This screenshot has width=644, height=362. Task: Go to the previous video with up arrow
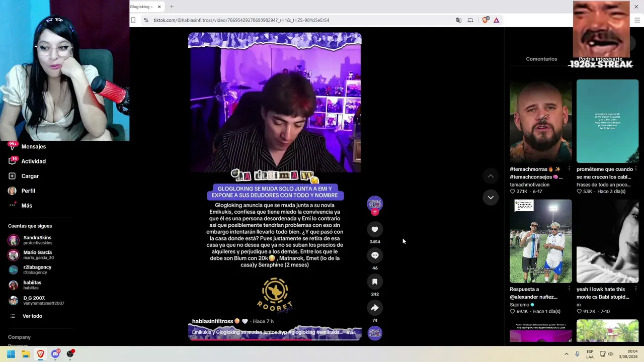pyautogui.click(x=491, y=176)
